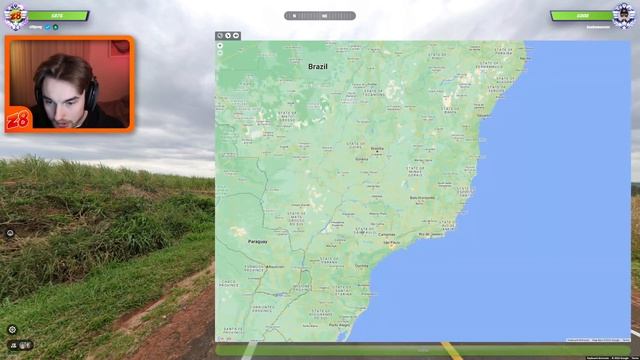640x360 pixels.
Task: Click the middle map size control icon
Action: point(228,36)
